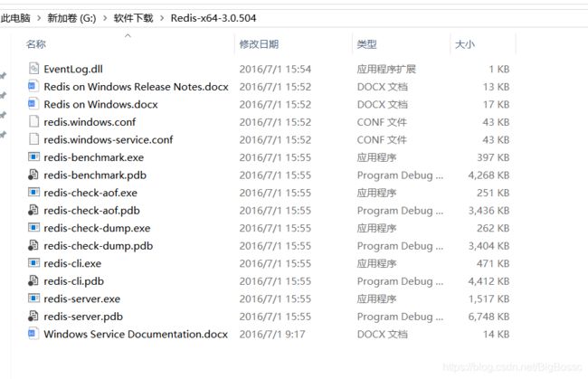Click the 应用程序扩展 type cell

click(x=386, y=69)
